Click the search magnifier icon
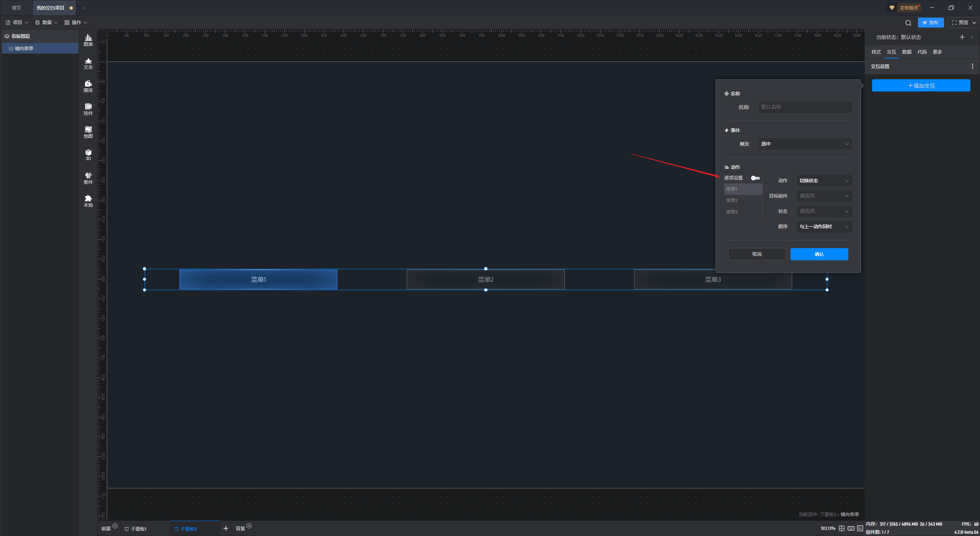Viewport: 980px width, 536px height. [908, 23]
